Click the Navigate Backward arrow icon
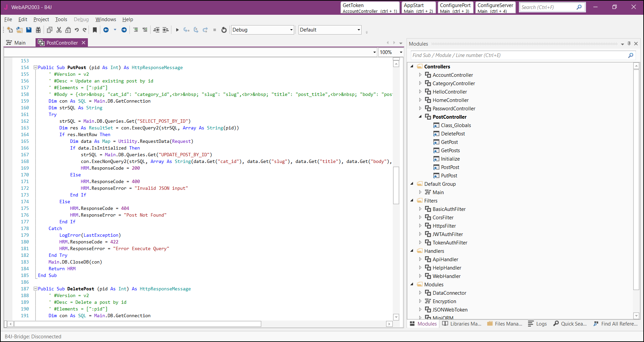The width and height of the screenshot is (644, 342). (x=106, y=30)
